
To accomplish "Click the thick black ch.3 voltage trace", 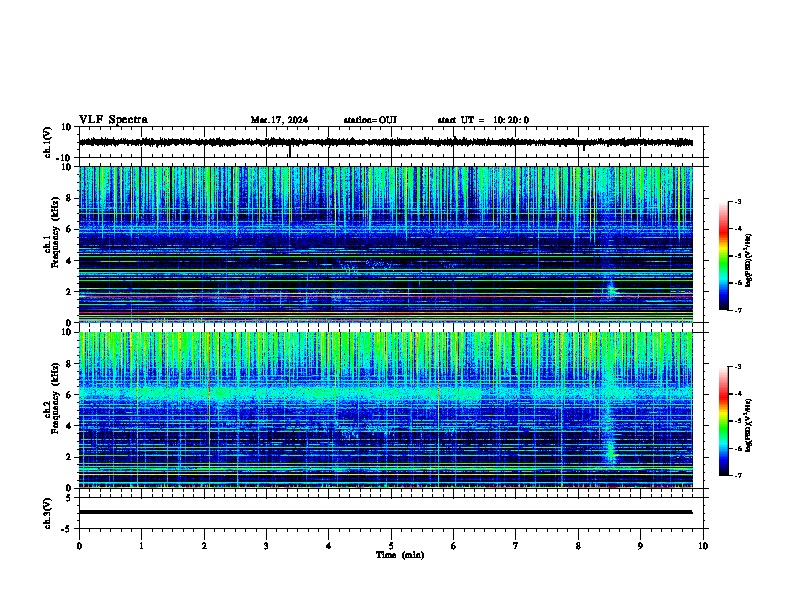I will click(x=385, y=512).
